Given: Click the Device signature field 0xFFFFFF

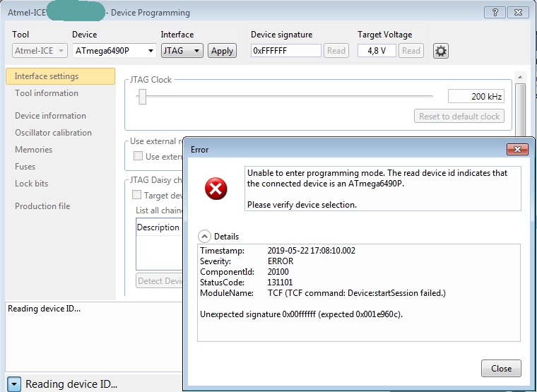Looking at the screenshot, I should (x=285, y=51).
